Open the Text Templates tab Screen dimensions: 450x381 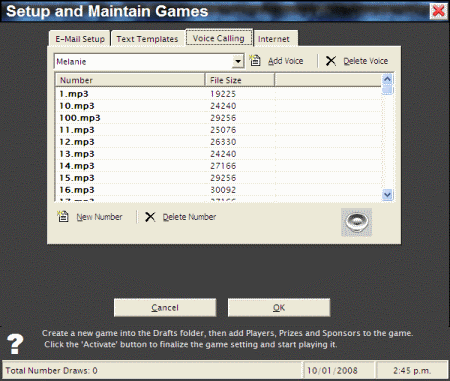tap(147, 39)
